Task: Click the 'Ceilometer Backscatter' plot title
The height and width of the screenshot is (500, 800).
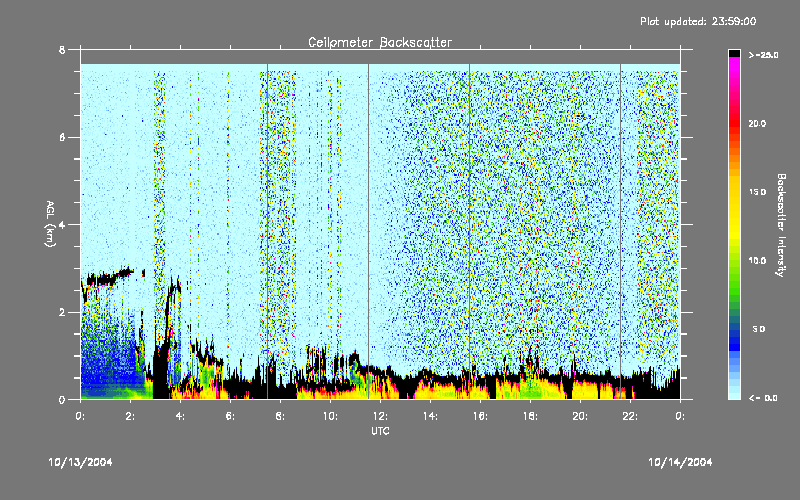Action: (380, 42)
